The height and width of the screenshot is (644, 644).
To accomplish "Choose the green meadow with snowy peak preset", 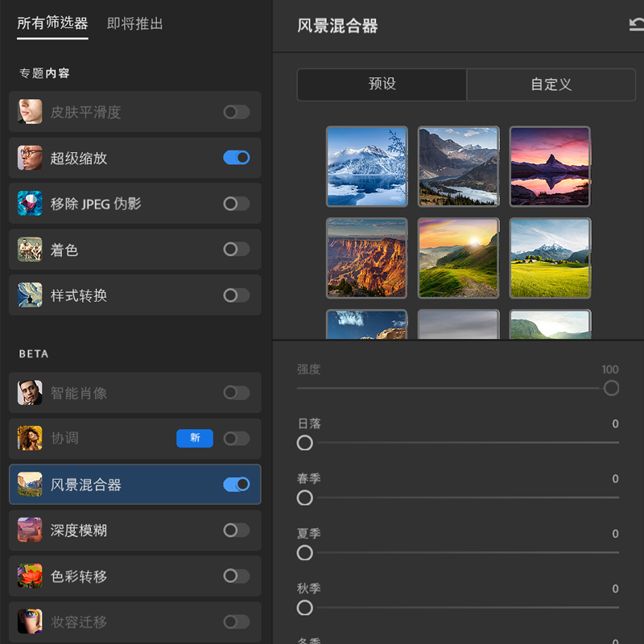I will pos(550,258).
